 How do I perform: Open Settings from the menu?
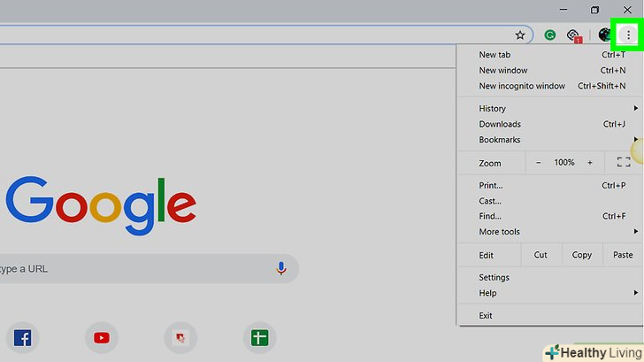[x=550, y=277]
